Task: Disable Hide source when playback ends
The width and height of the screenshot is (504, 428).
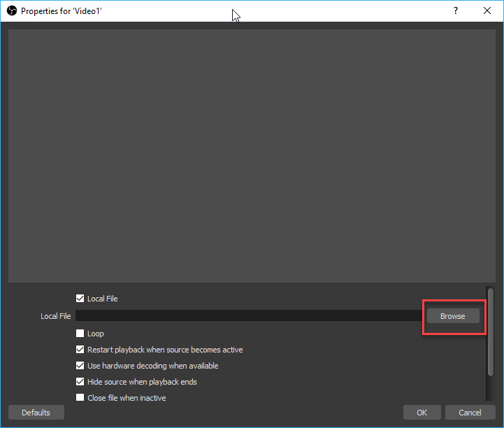Action: 80,382
